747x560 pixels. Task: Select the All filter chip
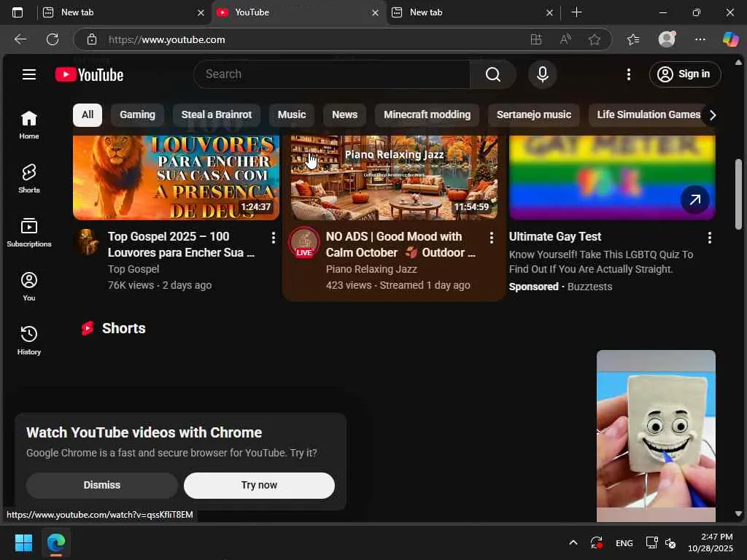click(88, 114)
